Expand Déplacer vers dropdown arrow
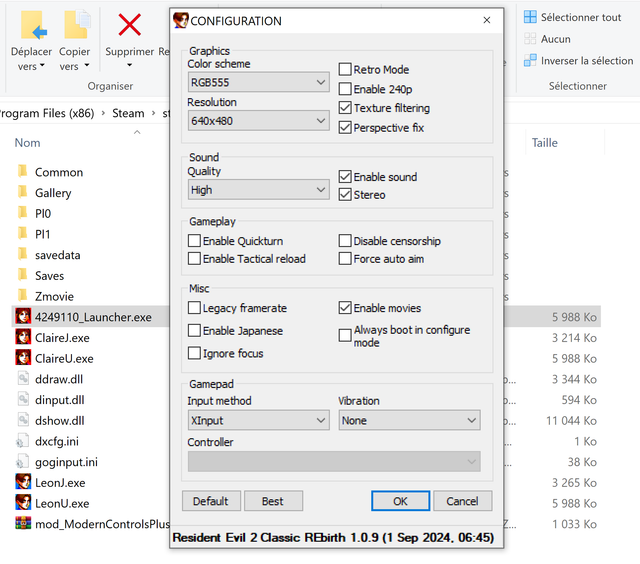640x564 pixels. point(42,65)
